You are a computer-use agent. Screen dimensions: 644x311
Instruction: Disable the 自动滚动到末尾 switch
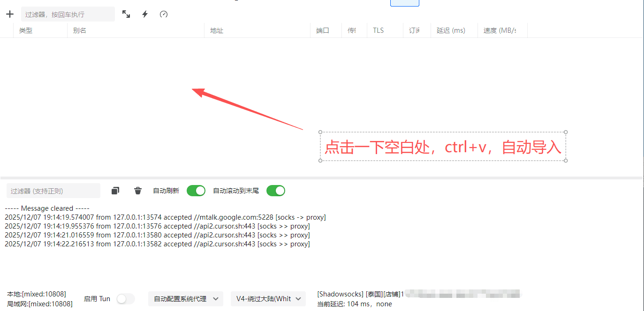click(276, 191)
